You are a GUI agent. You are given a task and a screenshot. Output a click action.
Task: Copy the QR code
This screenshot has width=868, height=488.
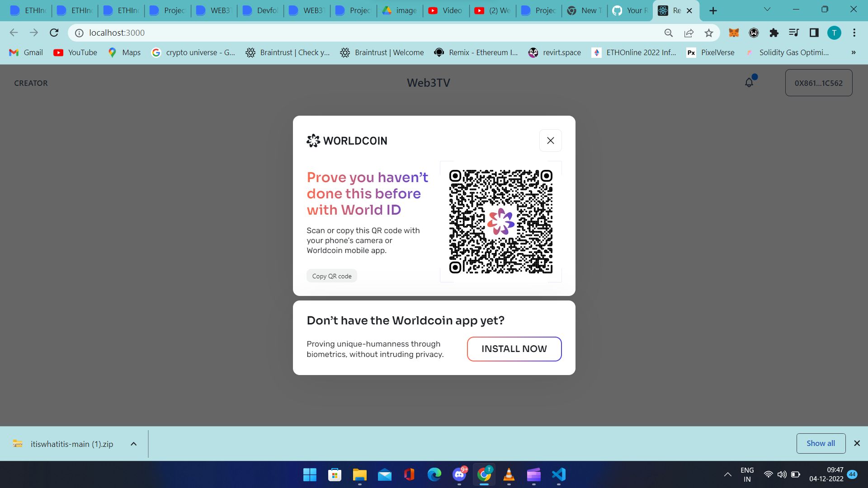(331, 276)
